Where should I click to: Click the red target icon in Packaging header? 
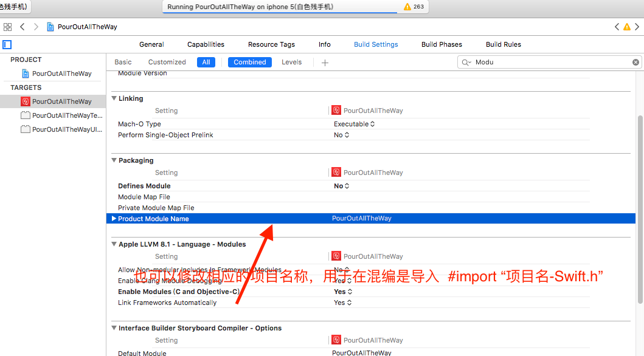click(x=336, y=173)
